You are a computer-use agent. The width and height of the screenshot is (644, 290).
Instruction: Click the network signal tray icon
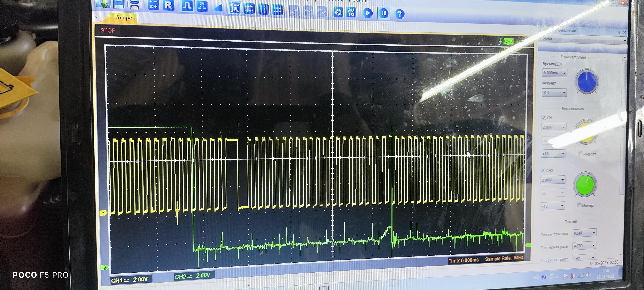tap(581, 275)
